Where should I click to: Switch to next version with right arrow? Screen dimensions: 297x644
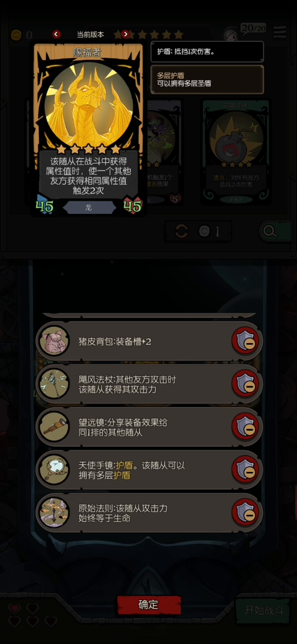pos(125,34)
